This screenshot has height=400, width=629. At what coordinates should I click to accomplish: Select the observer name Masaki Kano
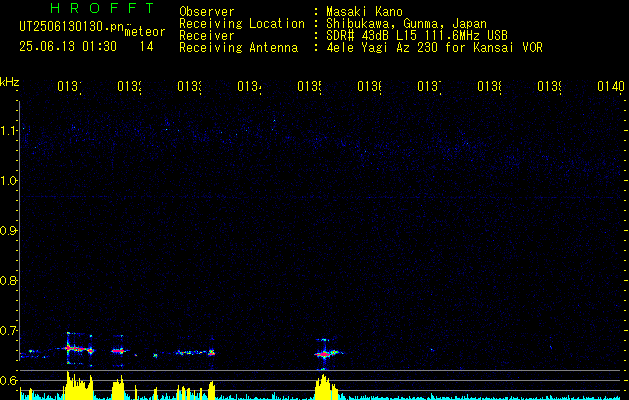pyautogui.click(x=364, y=12)
